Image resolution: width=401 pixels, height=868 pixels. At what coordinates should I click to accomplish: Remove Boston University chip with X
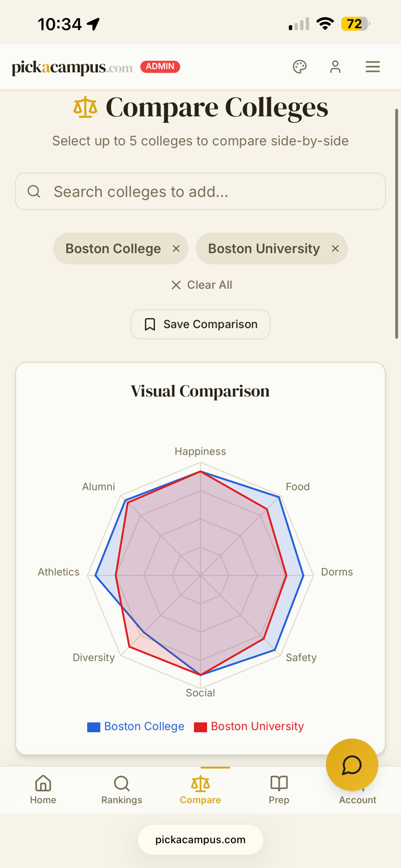pos(336,249)
